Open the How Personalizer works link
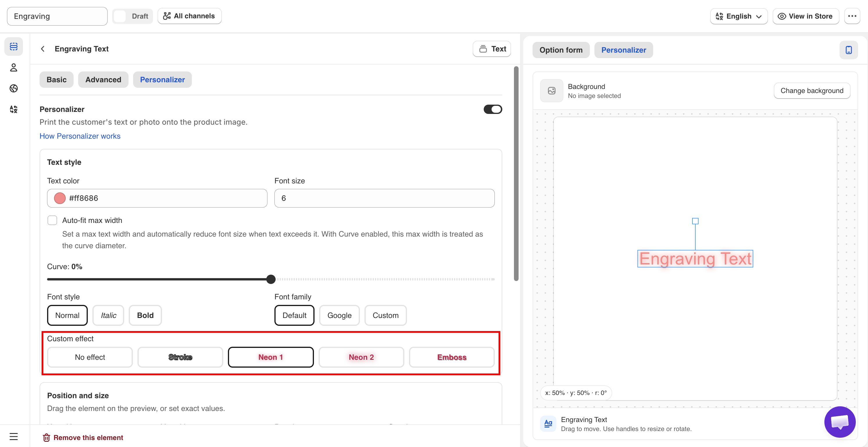The height and width of the screenshot is (447, 868). tap(80, 136)
